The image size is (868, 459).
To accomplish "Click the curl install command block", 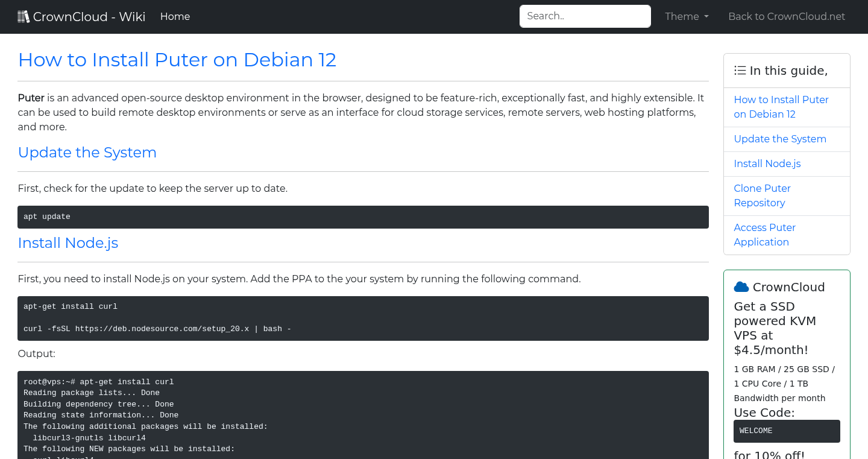I will point(362,318).
